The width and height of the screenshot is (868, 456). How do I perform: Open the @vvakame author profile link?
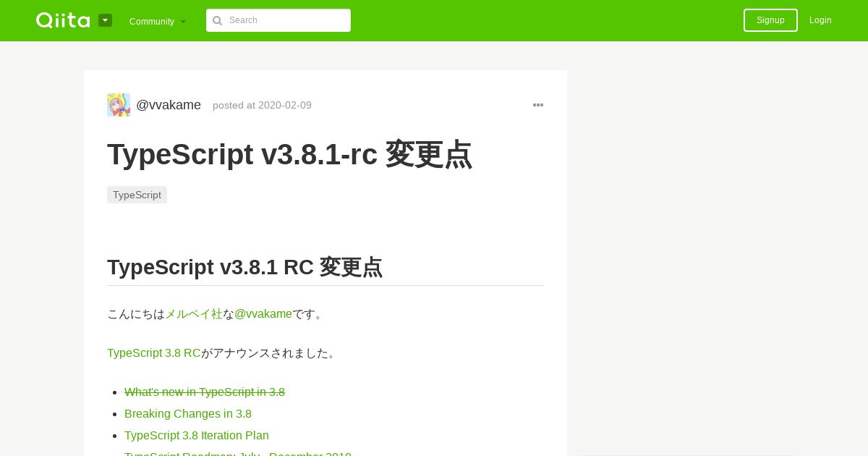click(169, 105)
